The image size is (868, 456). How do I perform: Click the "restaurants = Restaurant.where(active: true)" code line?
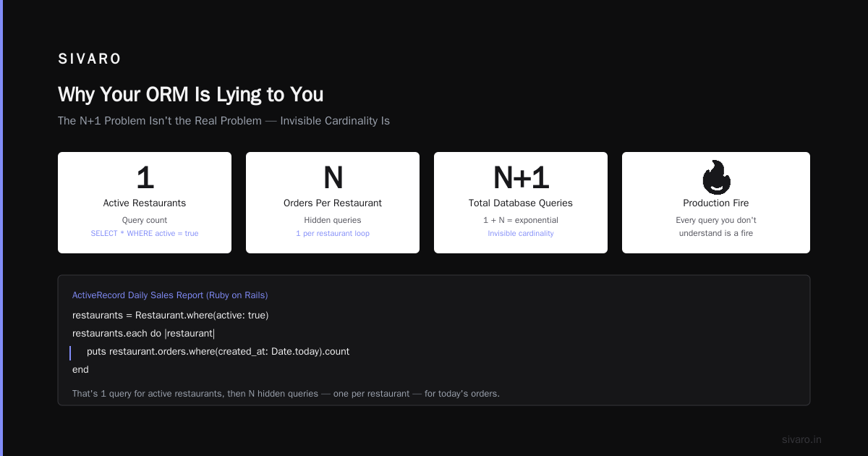point(171,316)
